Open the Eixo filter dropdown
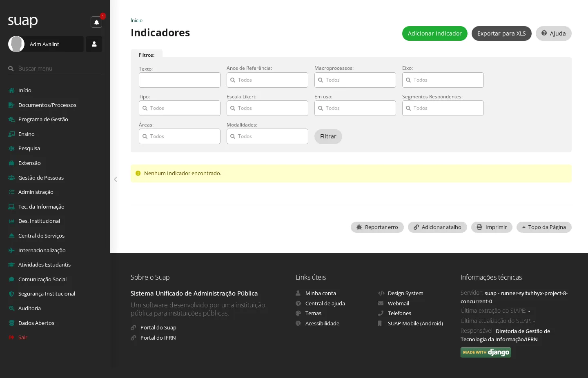The image size is (588, 378). pos(443,80)
